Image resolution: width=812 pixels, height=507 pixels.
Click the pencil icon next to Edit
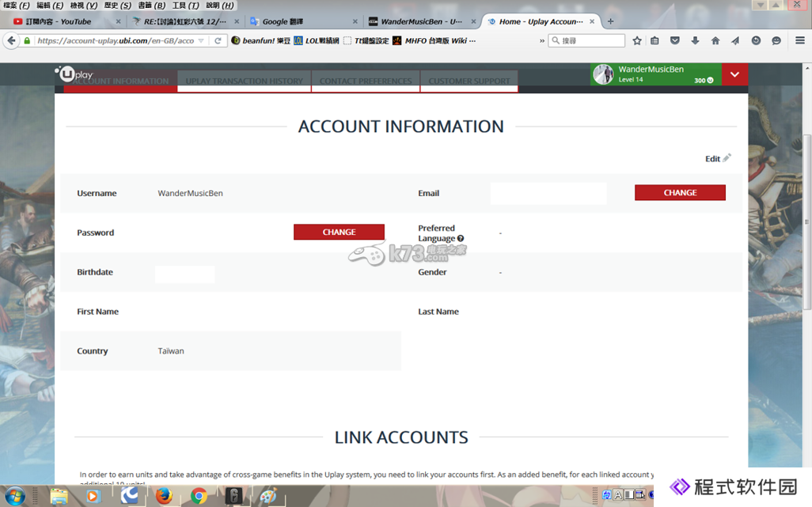pyautogui.click(x=727, y=157)
